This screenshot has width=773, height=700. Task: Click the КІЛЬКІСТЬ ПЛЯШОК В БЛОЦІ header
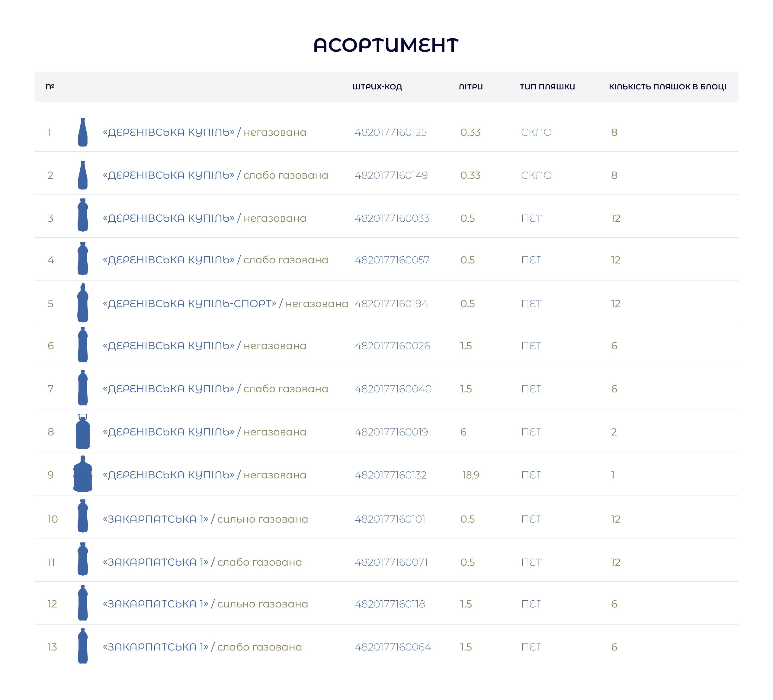click(x=668, y=87)
